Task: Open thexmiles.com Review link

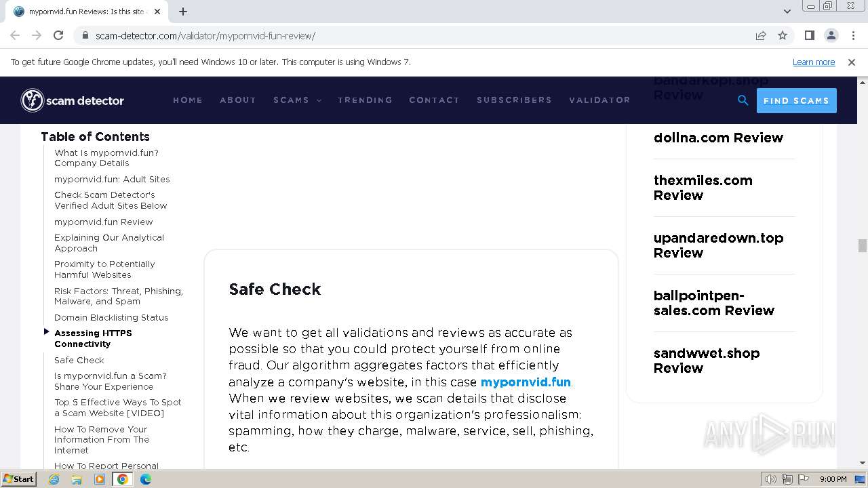Action: pos(703,188)
